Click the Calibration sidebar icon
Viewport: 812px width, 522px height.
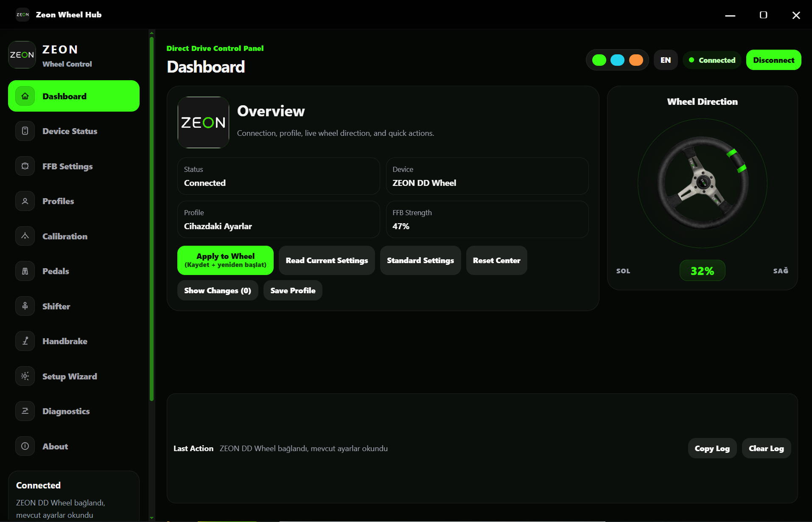tap(25, 236)
